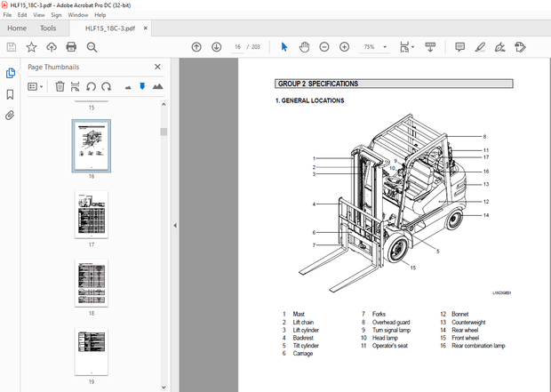Image resolution: width=551 pixels, height=392 pixels.
Task: Click the 'Tilt cylinder' legend entry
Action: point(306,346)
